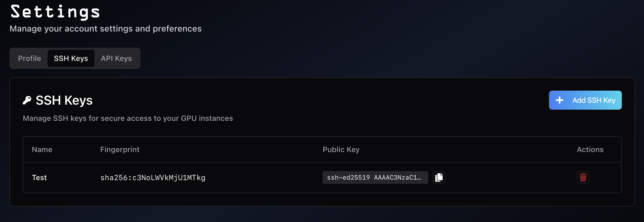Select the fingerprint sha256:c3NoLWVkMjU1MTkg

(153, 177)
